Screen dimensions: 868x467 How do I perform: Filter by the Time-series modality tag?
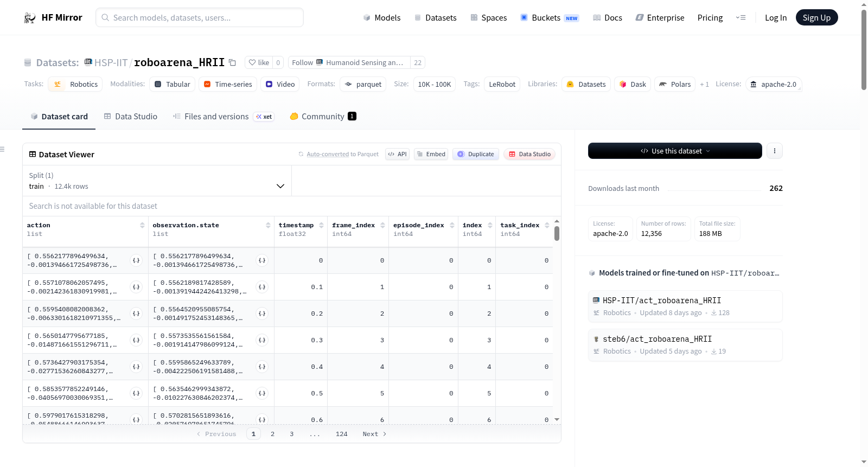click(228, 84)
